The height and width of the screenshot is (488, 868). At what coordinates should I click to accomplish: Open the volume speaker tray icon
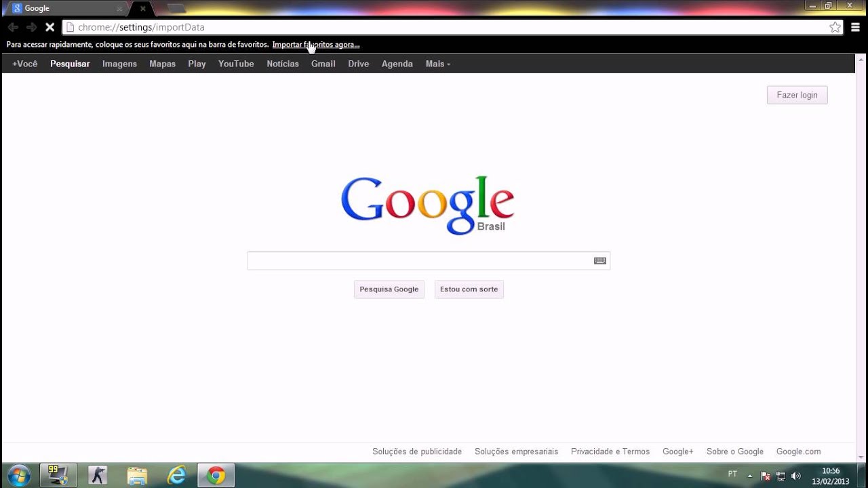(796, 476)
